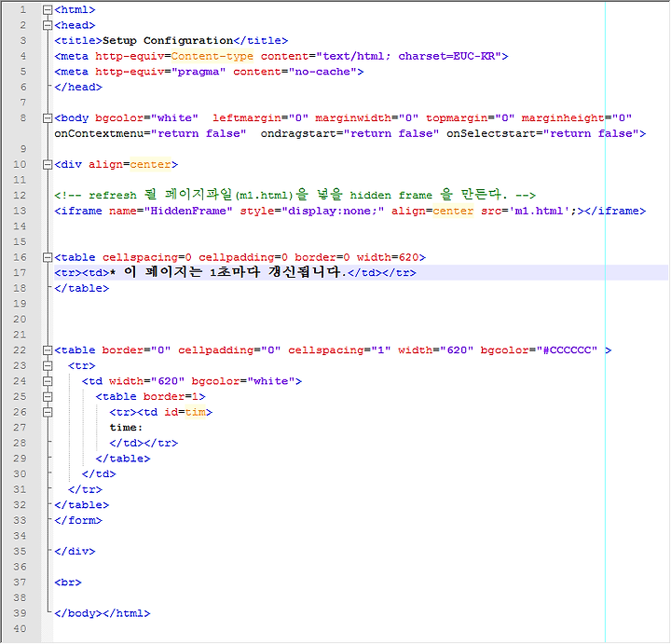Viewport: 671px width, 644px height.
Task: Click line number 17 in the margin
Action: pos(20,272)
